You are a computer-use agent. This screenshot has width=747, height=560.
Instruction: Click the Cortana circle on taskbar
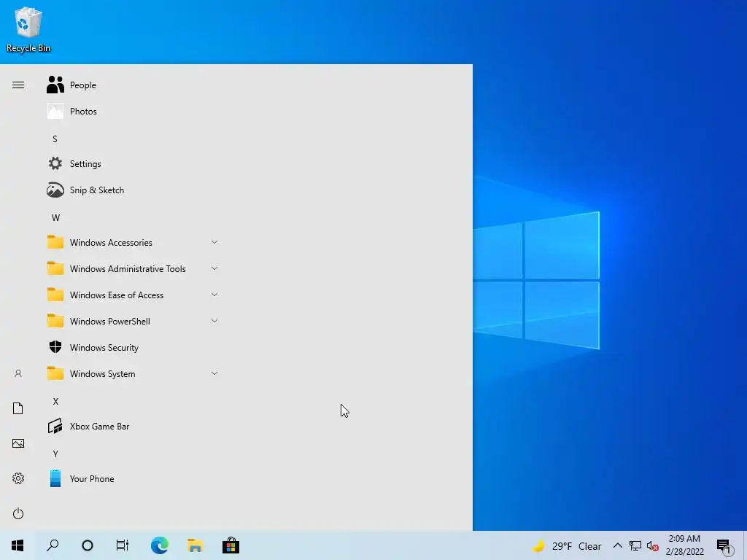(88, 545)
